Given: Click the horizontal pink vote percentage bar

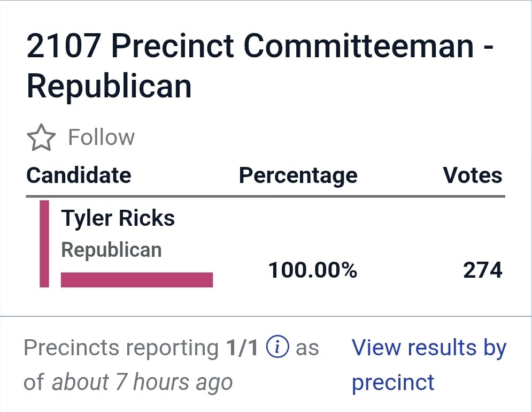Looking at the screenshot, I should point(137,279).
